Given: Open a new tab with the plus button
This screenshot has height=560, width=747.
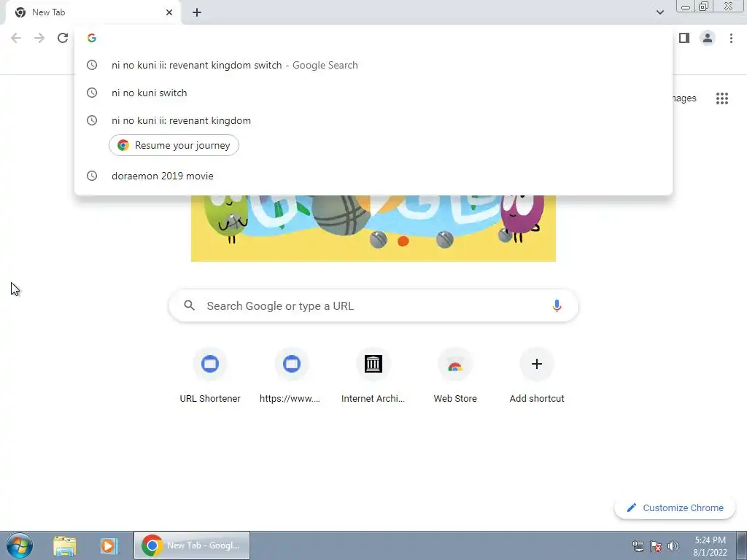Looking at the screenshot, I should click(197, 13).
